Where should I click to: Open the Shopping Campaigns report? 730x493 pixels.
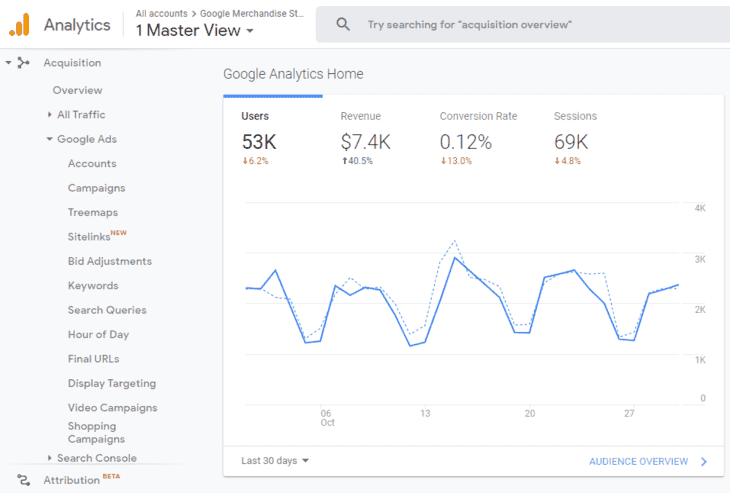click(96, 432)
